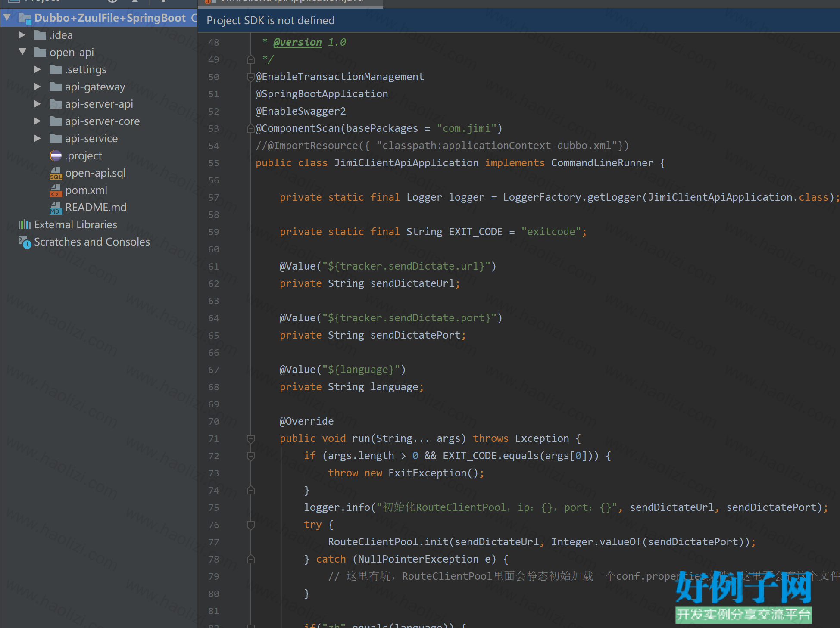Click the pom.xml XML file icon
Screen dimensions: 840x628
pos(56,190)
